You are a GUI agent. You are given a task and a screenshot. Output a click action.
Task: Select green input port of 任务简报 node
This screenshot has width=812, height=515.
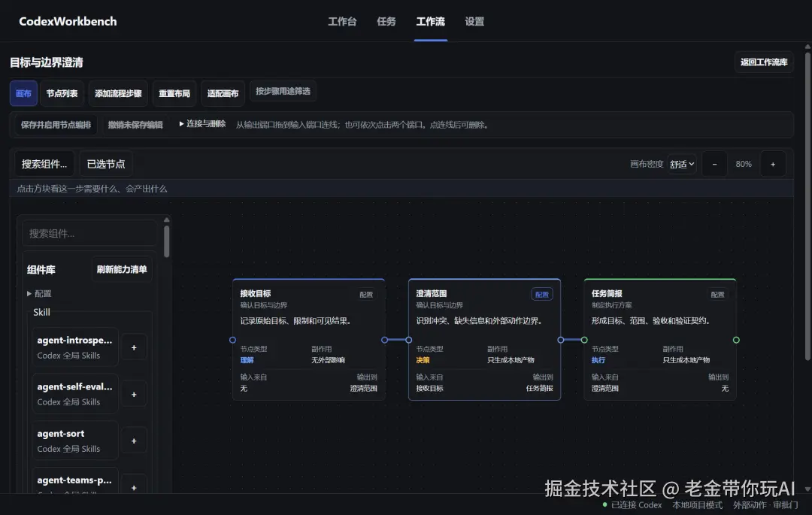coord(584,340)
